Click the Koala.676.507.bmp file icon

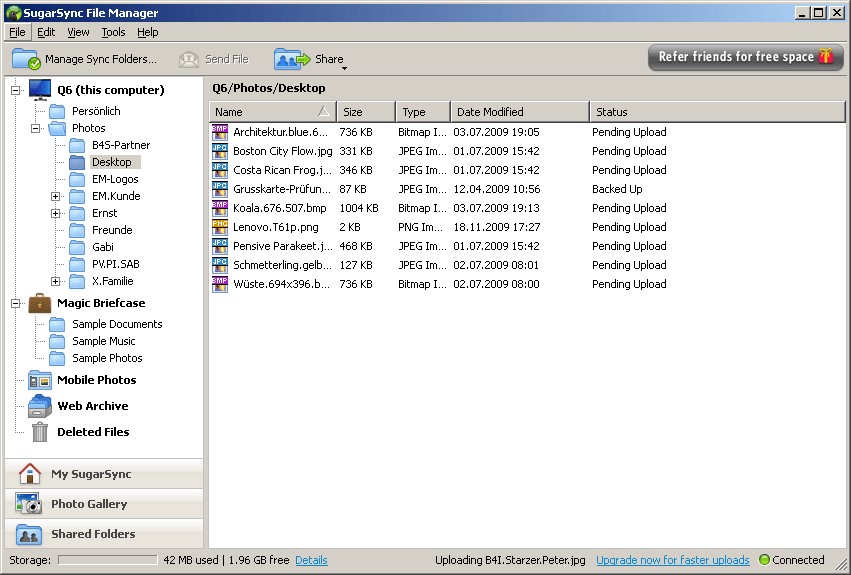pos(220,208)
